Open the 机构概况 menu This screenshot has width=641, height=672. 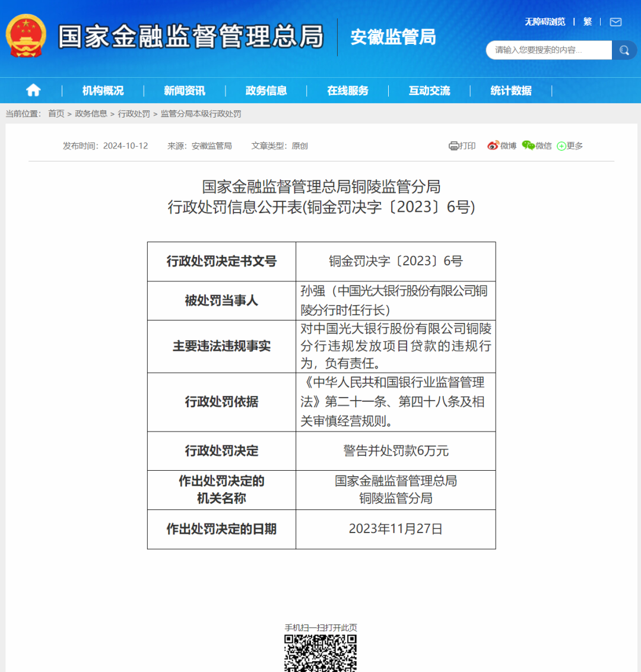[x=103, y=90]
